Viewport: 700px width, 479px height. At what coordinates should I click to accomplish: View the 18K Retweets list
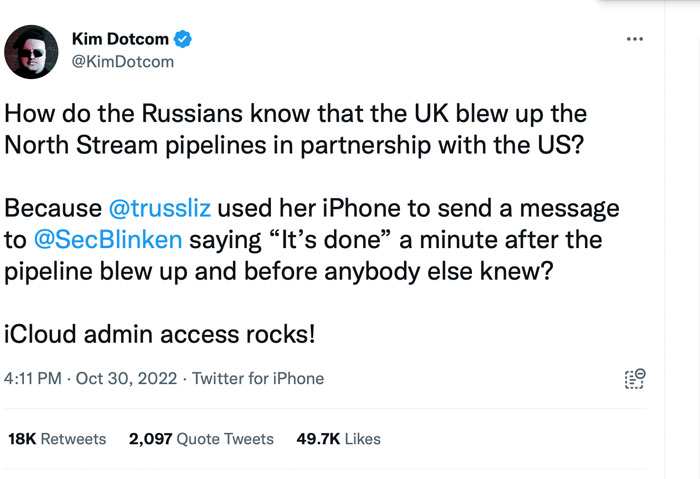(57, 438)
